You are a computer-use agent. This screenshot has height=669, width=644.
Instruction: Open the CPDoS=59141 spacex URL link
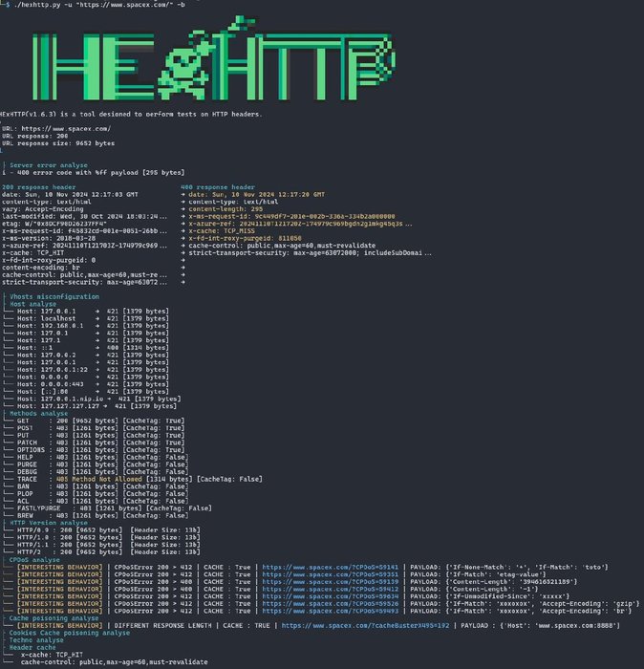pyautogui.click(x=330, y=567)
